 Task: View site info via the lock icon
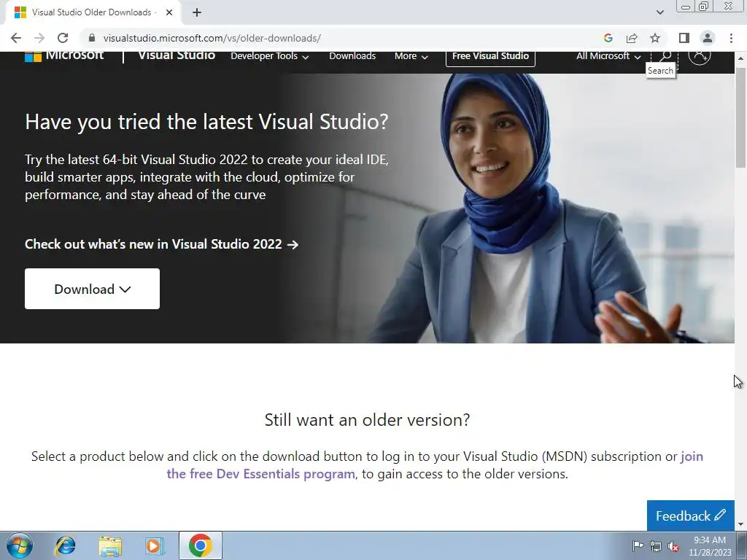(92, 38)
